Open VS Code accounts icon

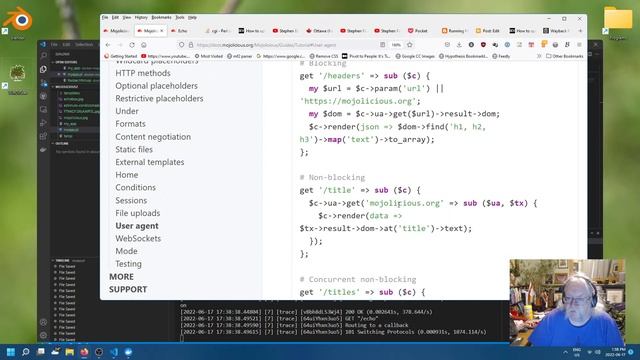44,322
